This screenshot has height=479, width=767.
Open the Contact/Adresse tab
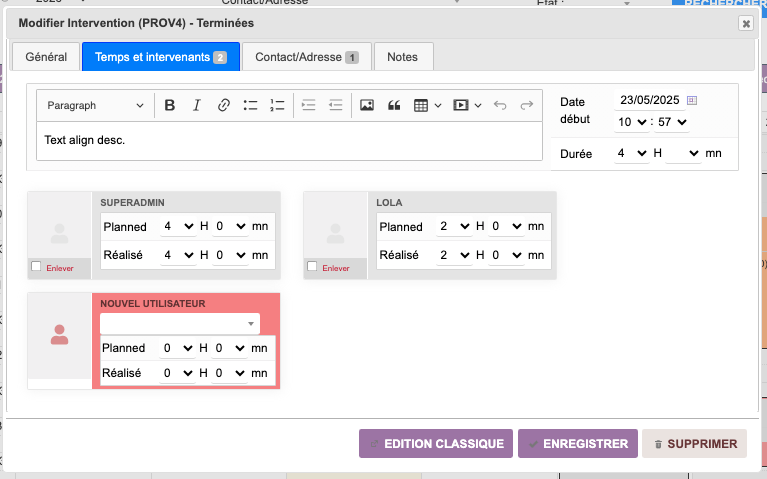pos(306,57)
